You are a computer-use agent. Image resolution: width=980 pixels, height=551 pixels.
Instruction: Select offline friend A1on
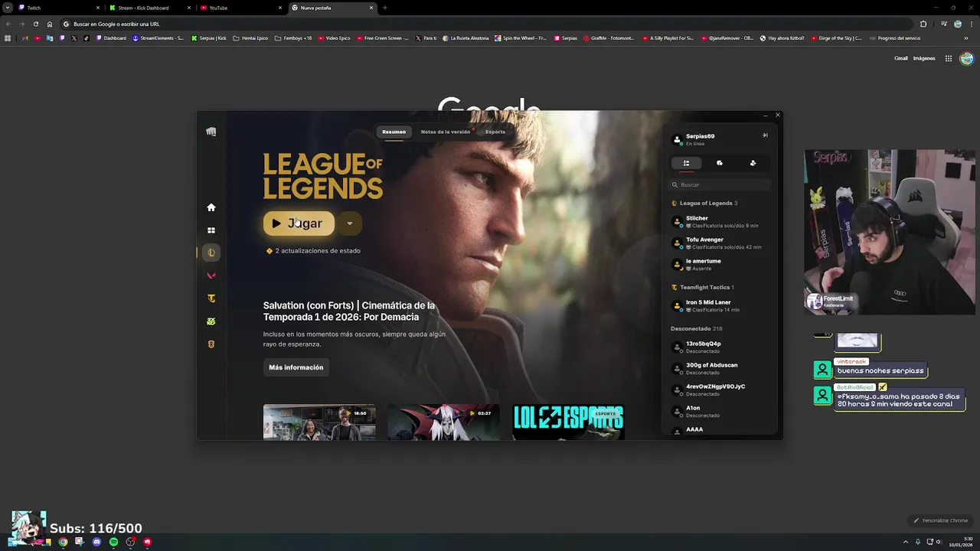click(x=720, y=412)
